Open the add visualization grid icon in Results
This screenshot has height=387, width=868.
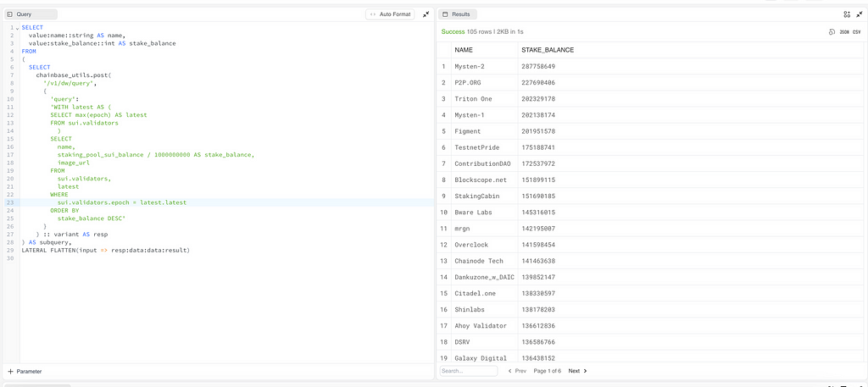(847, 14)
